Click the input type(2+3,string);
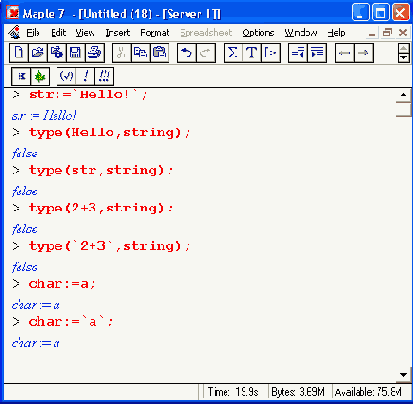Viewport: 413px width, 404px height. (101, 208)
